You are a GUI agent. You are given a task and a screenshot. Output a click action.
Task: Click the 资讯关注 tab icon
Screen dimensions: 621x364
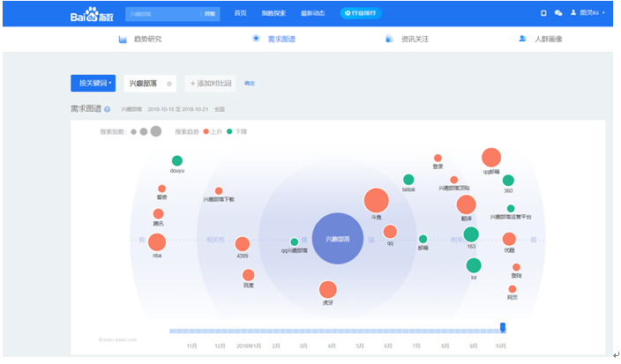[x=389, y=39]
